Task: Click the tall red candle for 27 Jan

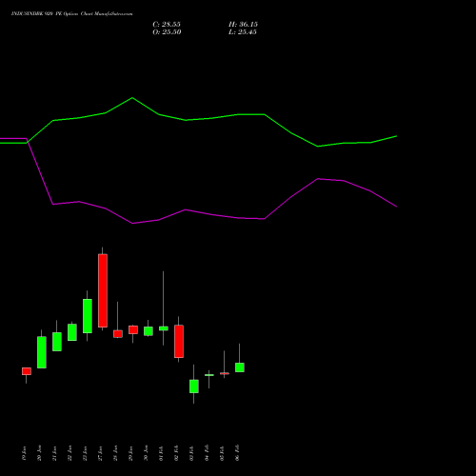Action: (103, 290)
